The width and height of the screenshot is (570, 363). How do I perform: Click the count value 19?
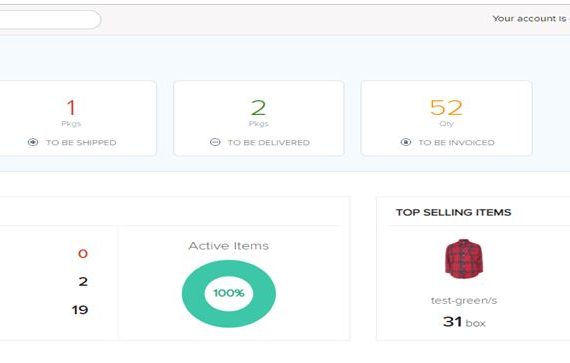tap(80, 310)
